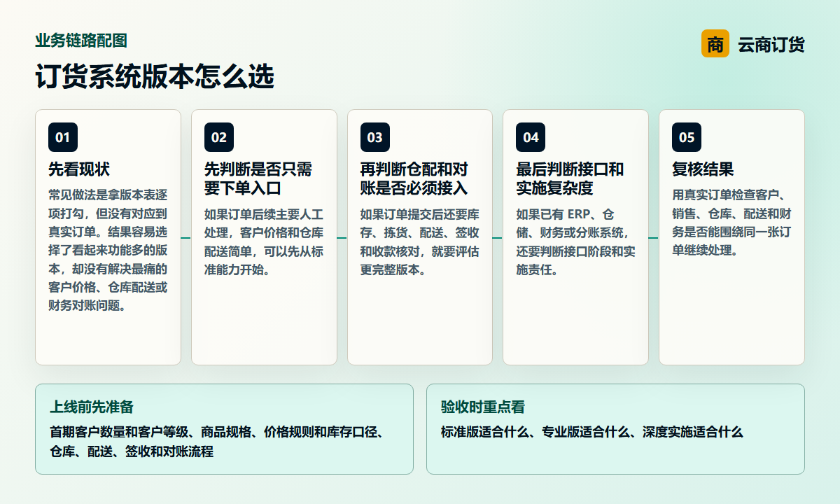The image size is (840, 504).
Task: Click the 业务链路配图 subtitle
Action: click(81, 41)
